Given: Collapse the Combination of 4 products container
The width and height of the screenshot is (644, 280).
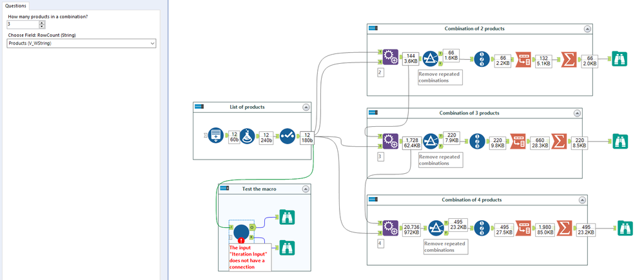Looking at the screenshot, I should (x=582, y=200).
